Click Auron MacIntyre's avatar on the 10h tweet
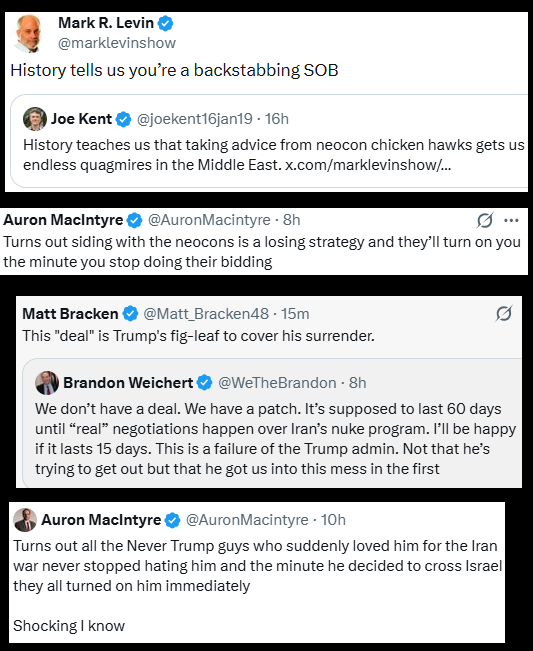Image resolution: width=533 pixels, height=651 pixels. tap(25, 520)
